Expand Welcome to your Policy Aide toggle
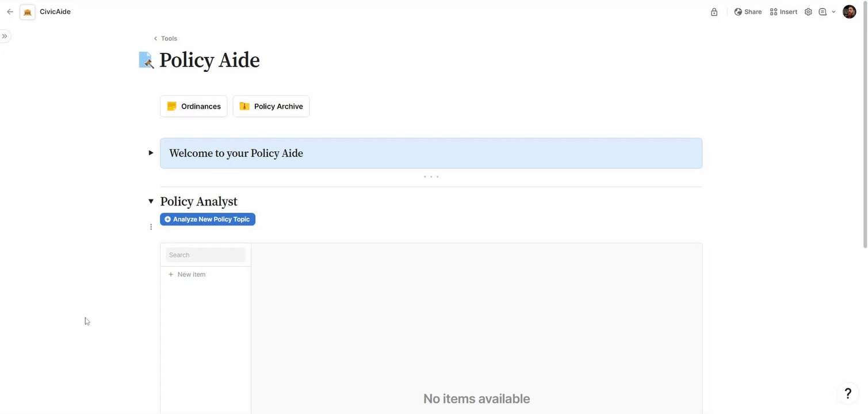 [151, 153]
